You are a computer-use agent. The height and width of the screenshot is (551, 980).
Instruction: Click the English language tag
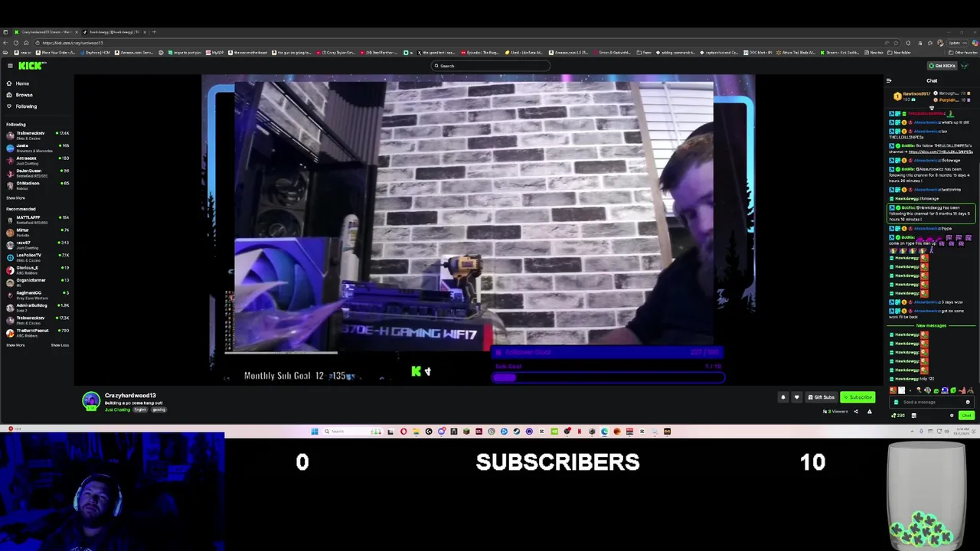click(142, 409)
